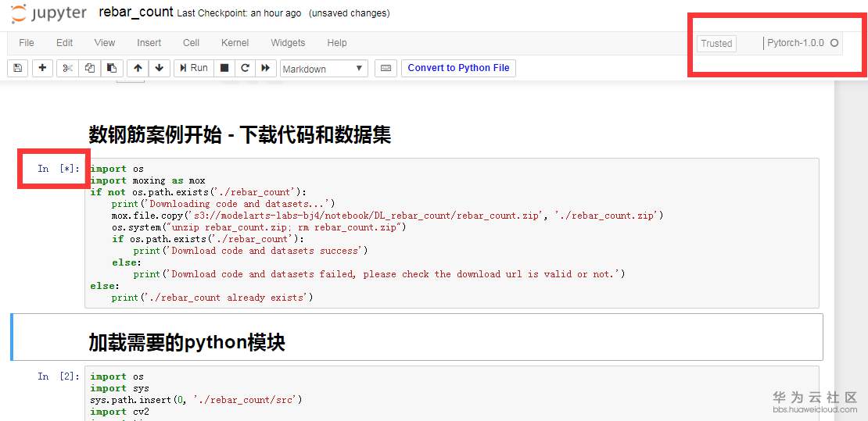The width and height of the screenshot is (868, 421).
Task: Cut selected cell with the scissors icon
Action: (67, 68)
